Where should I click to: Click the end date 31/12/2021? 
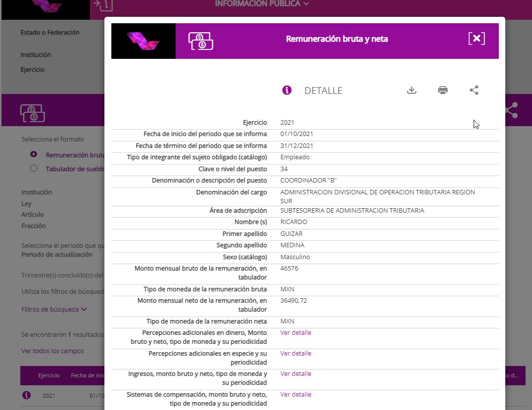click(x=296, y=146)
